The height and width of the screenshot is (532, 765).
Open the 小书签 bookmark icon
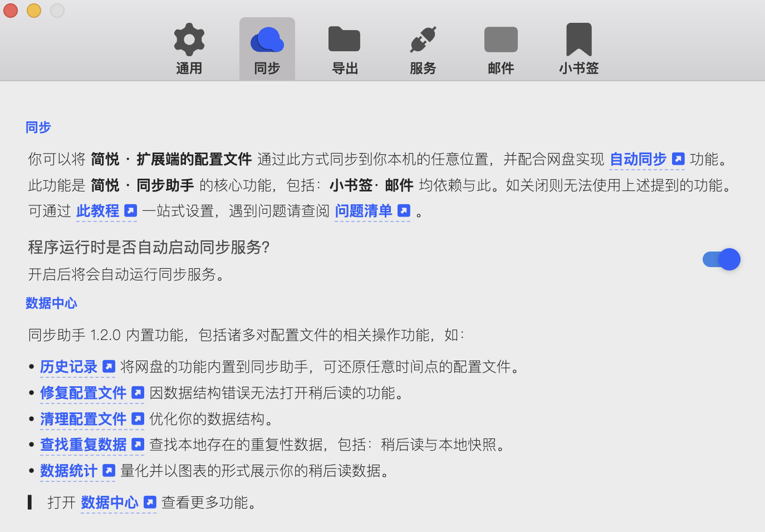click(579, 39)
